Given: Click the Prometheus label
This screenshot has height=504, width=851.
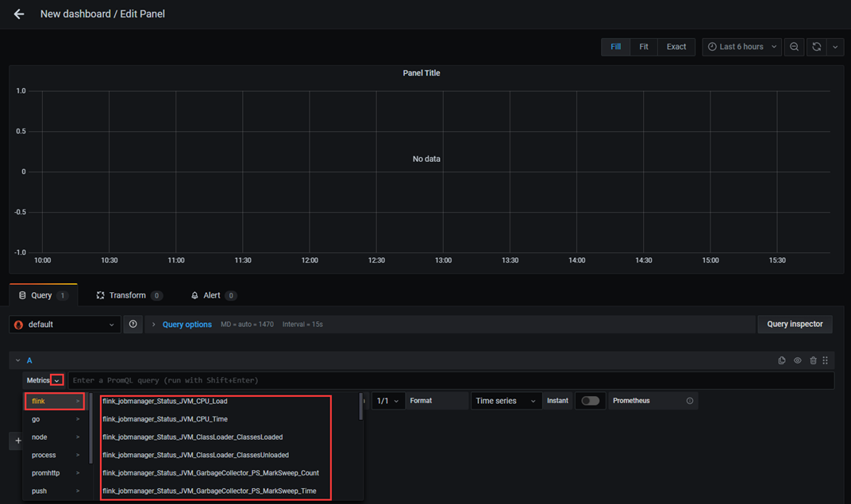Looking at the screenshot, I should (631, 401).
